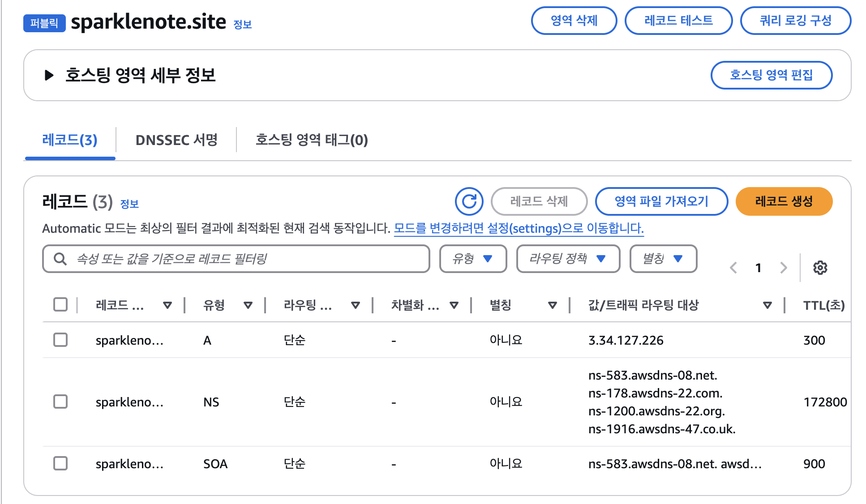Check the select-all records checkbox

coord(60,304)
